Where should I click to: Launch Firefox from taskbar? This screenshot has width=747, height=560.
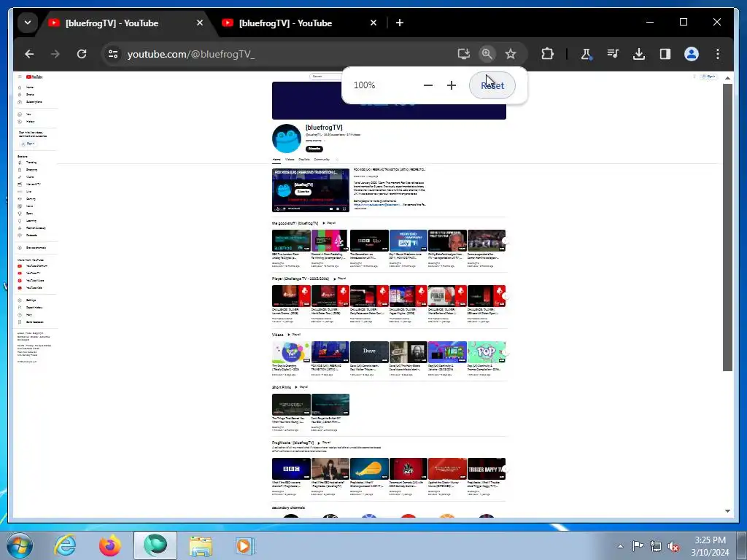click(109, 545)
